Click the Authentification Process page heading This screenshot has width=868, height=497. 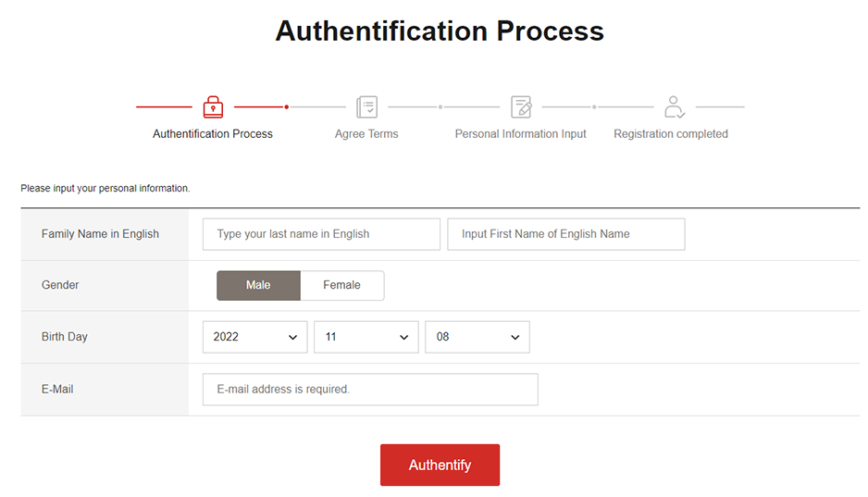440,31
